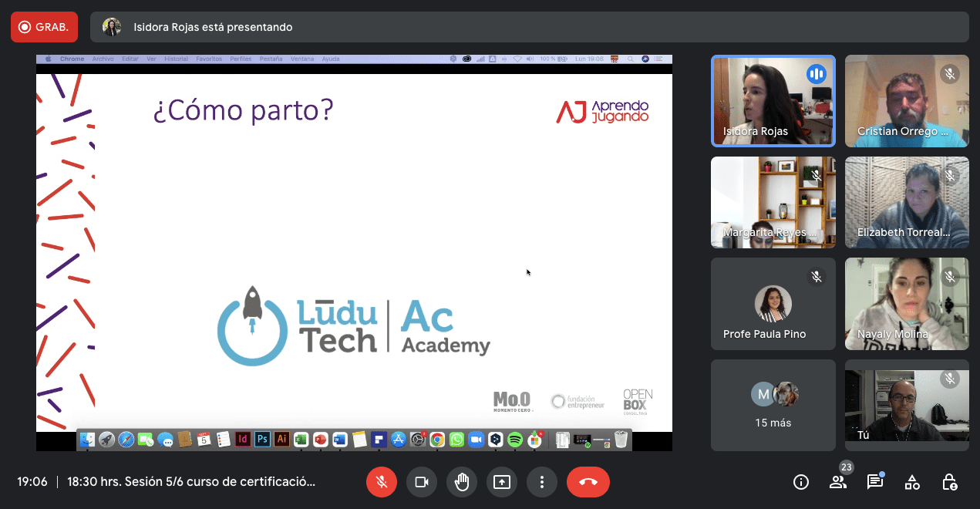980x509 pixels.
Task: Open Word from the shared Dock
Action: [340, 440]
